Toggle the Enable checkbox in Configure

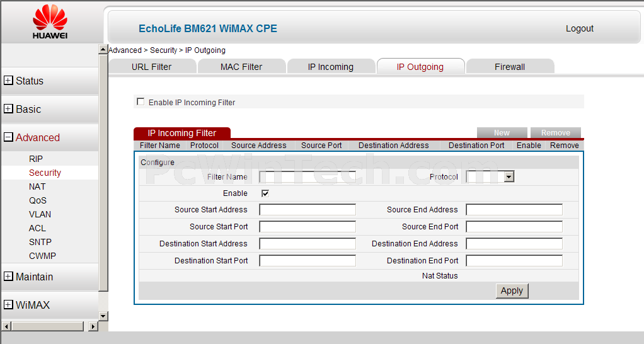265,193
